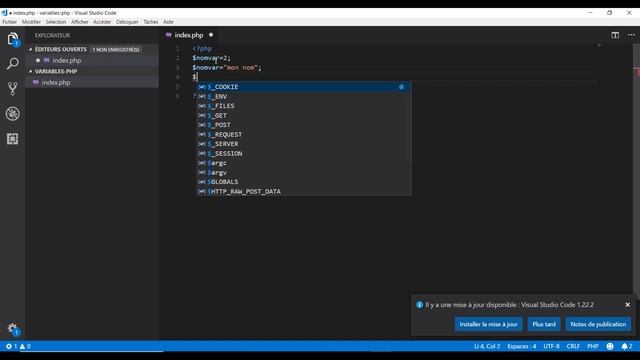Choose the $_SERVER suggestion
Screen dimensions: 640x360
304,144
